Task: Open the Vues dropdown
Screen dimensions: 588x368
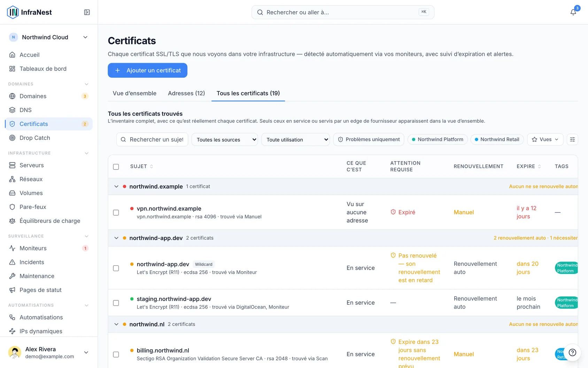Action: [x=545, y=140]
